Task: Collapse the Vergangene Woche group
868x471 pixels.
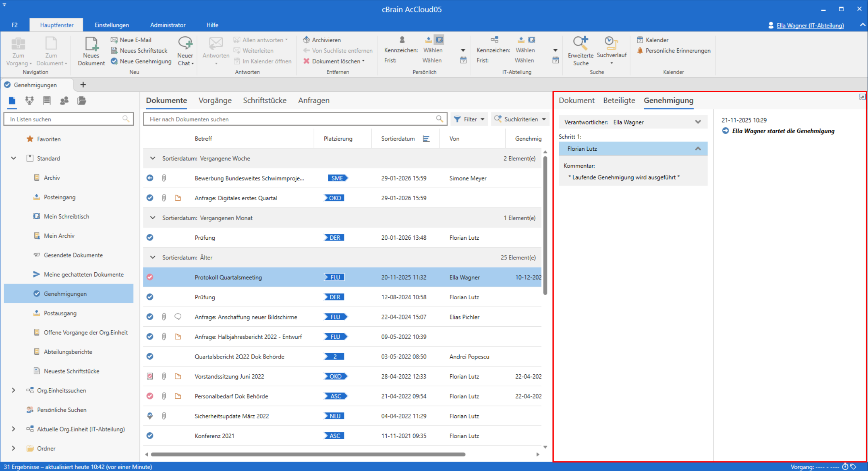Action: (153, 159)
